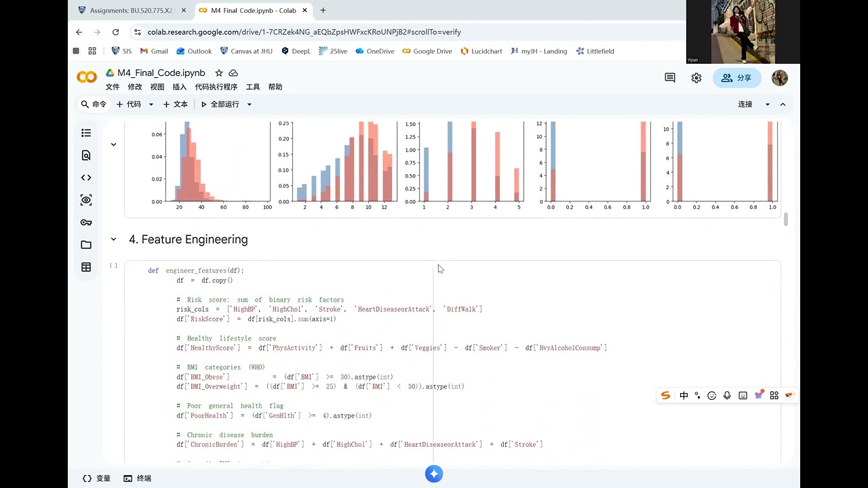
Task: Click the Gemini sparkle button
Action: point(434,474)
